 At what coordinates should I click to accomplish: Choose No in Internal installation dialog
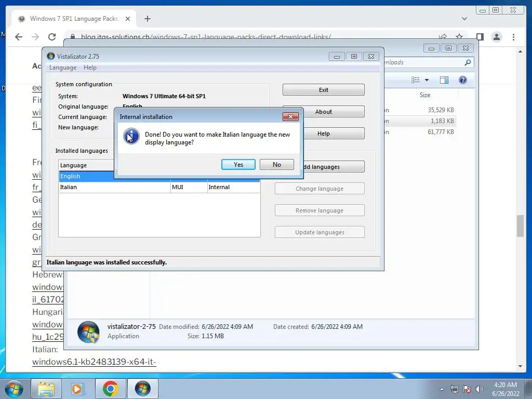tap(276, 165)
